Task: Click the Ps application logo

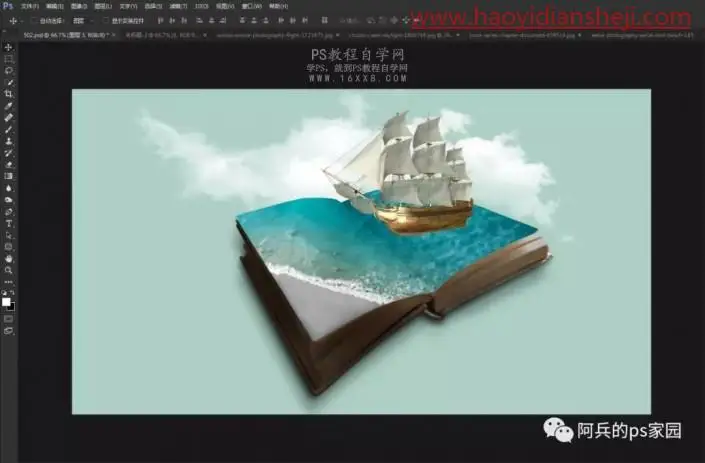Action: click(8, 6)
